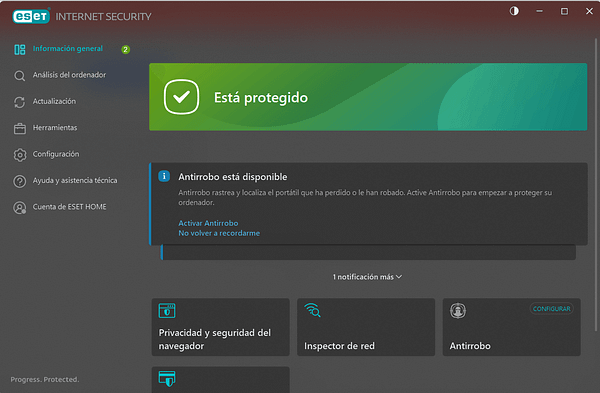600x393 pixels.
Task: Click the payment protection icon on bottom tile
Action: [167, 378]
